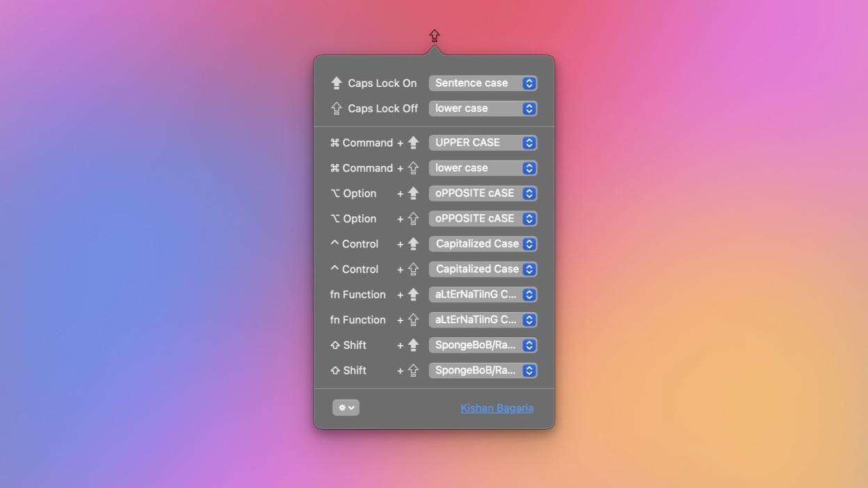Screen dimensions: 868x488
Task: Open the Sentence case dropdown
Action: click(x=483, y=83)
